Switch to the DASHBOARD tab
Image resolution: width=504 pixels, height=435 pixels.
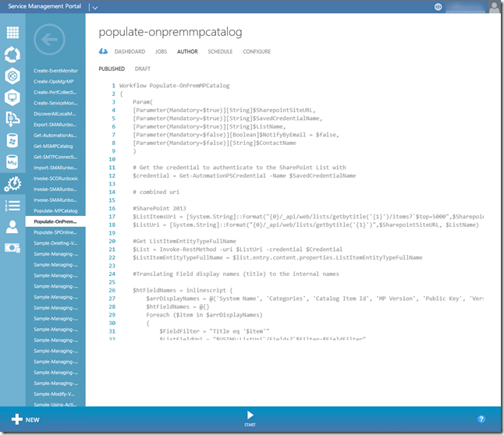point(130,51)
